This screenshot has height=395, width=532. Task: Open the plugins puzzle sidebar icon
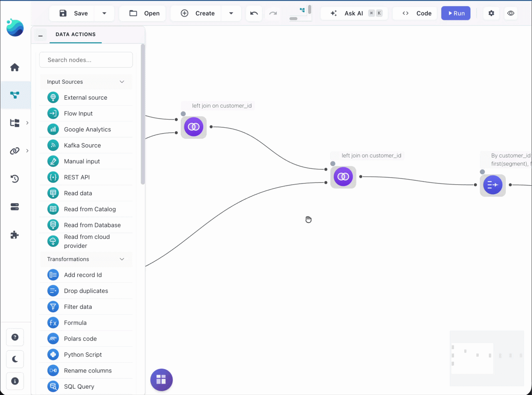[15, 235]
